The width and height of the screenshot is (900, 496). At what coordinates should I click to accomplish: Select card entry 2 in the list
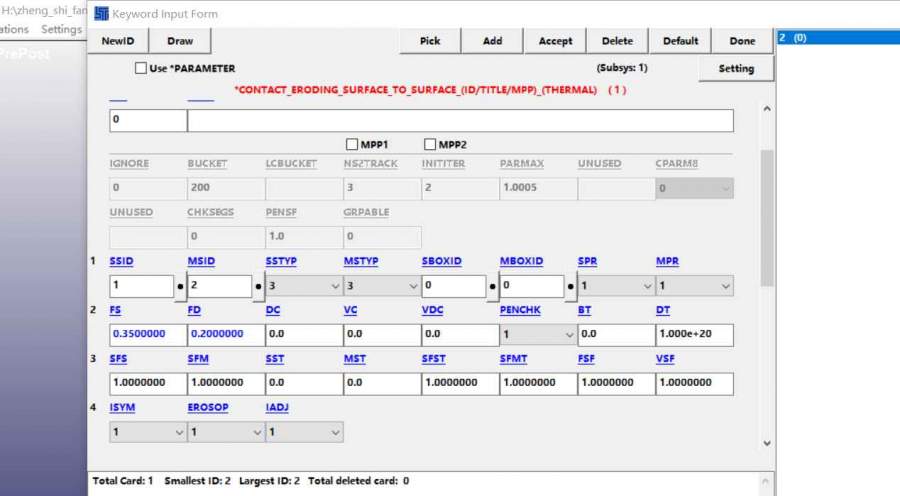(792, 38)
